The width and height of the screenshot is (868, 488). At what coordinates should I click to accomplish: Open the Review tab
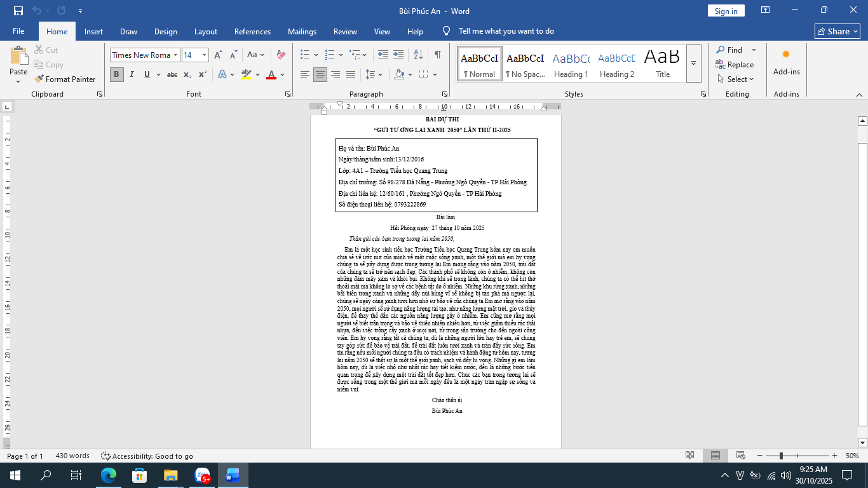point(345,31)
